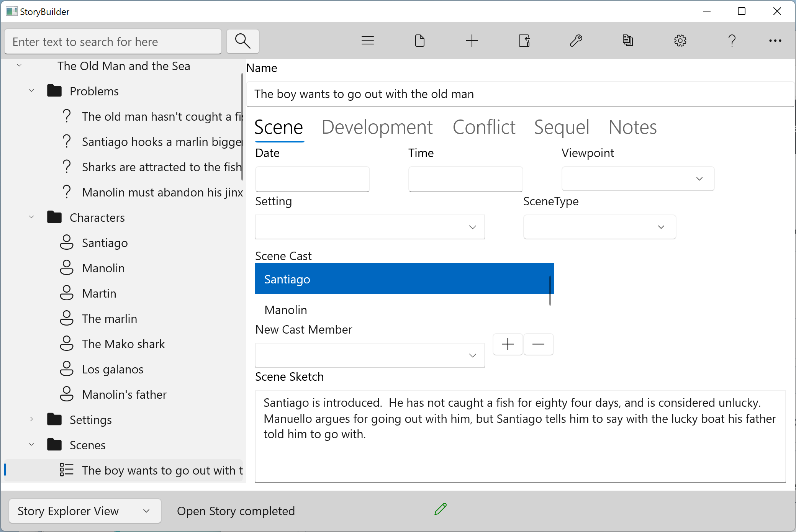796x532 pixels.
Task: Open the Viewpoint dropdown
Action: 637,179
